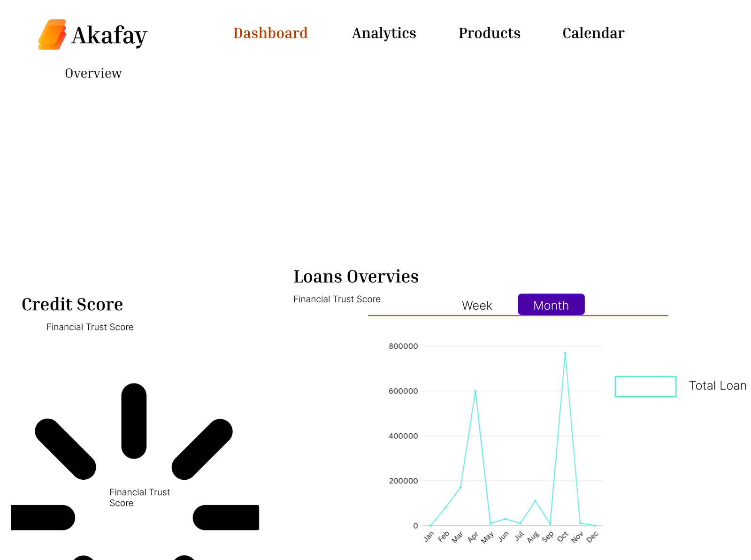Click the upper-right diagonal spinner bar

202,449
